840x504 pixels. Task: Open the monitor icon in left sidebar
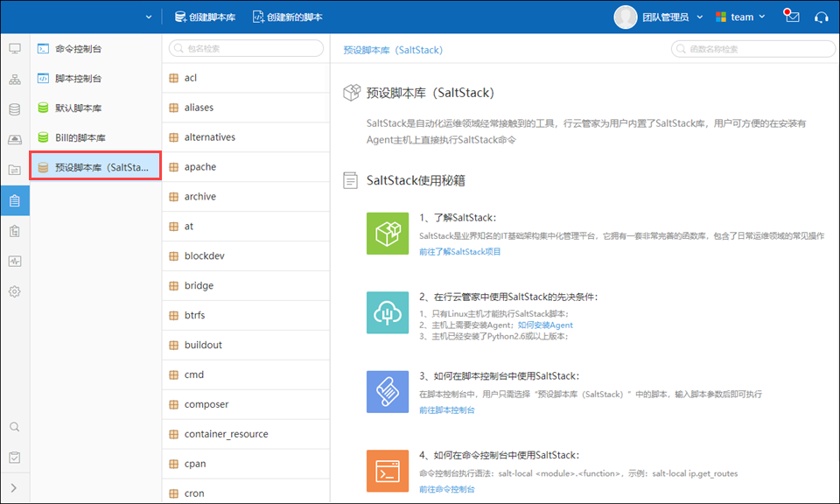15,49
